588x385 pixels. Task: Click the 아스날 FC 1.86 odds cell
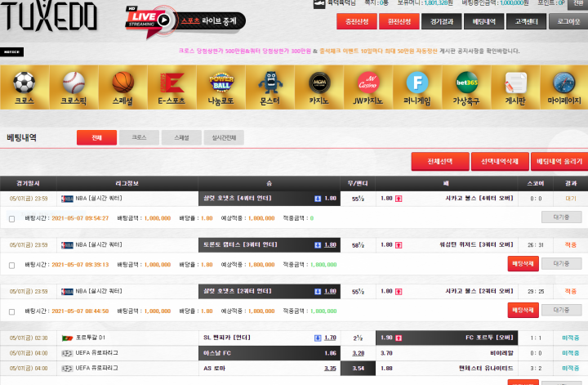click(269, 353)
